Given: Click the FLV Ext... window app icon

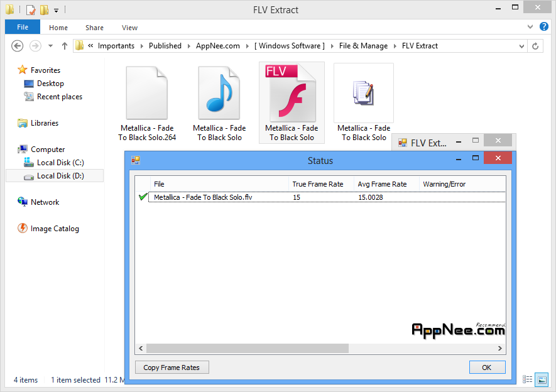Looking at the screenshot, I should (x=403, y=143).
